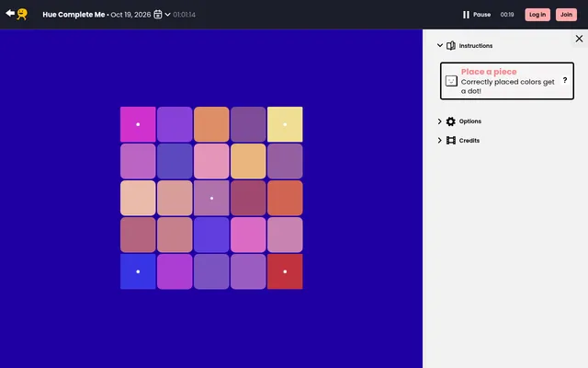Screen dimensions: 588x368
Task: Click the Instructions heading text
Action: pyautogui.click(x=476, y=45)
